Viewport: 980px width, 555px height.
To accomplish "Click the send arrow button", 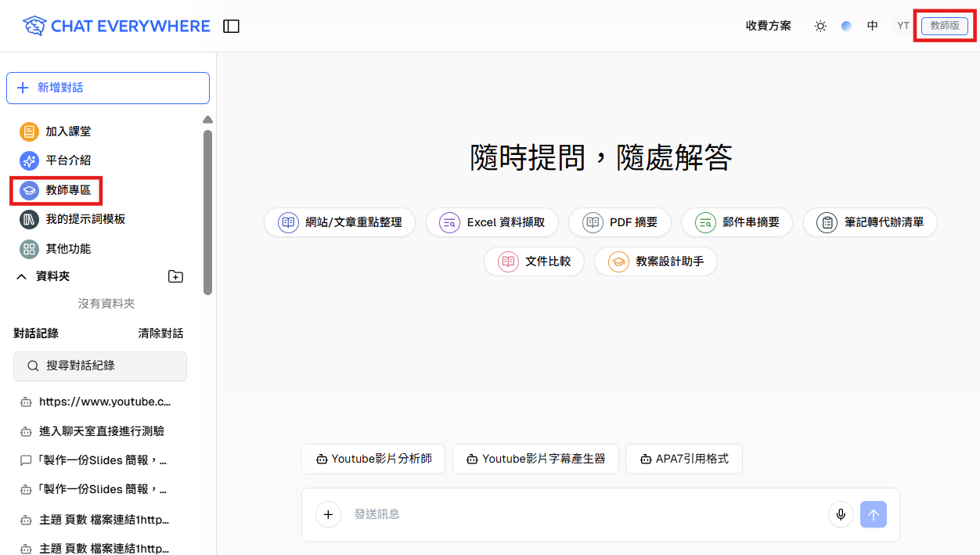I will pos(874,514).
